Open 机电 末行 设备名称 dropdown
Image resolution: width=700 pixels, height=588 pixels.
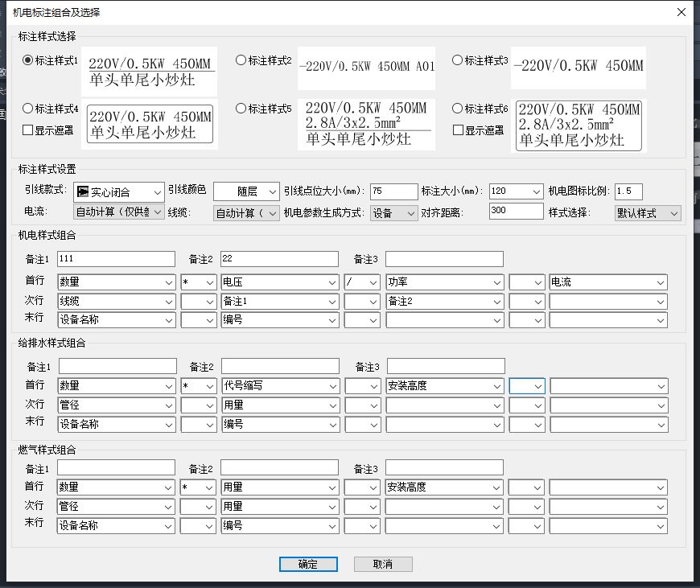116,319
